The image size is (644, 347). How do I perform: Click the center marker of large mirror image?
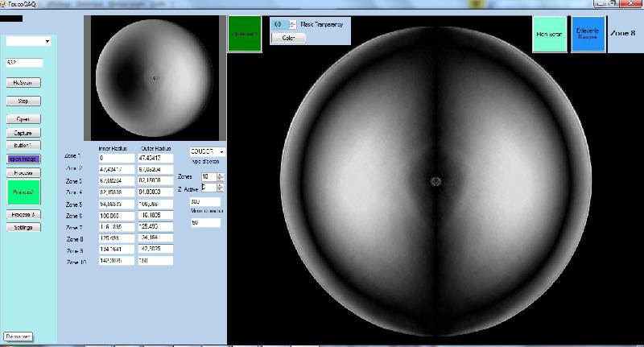tap(436, 181)
